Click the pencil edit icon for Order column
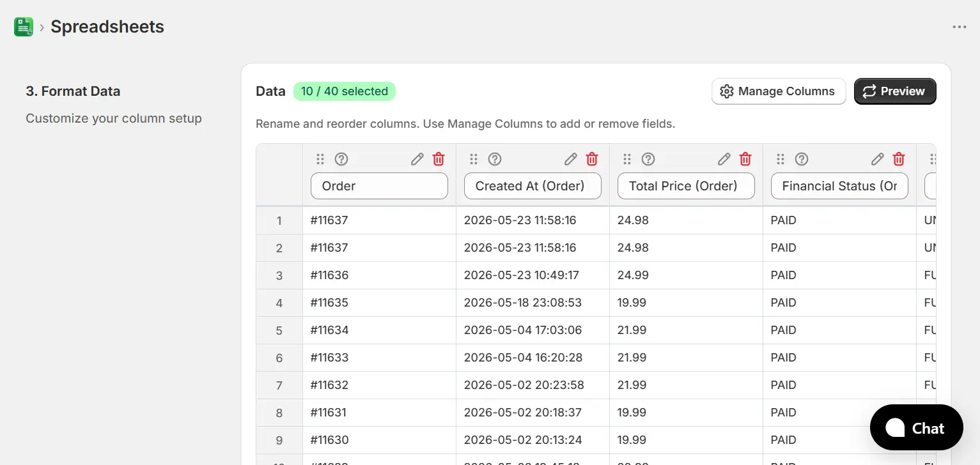The image size is (980, 465). coord(417,159)
